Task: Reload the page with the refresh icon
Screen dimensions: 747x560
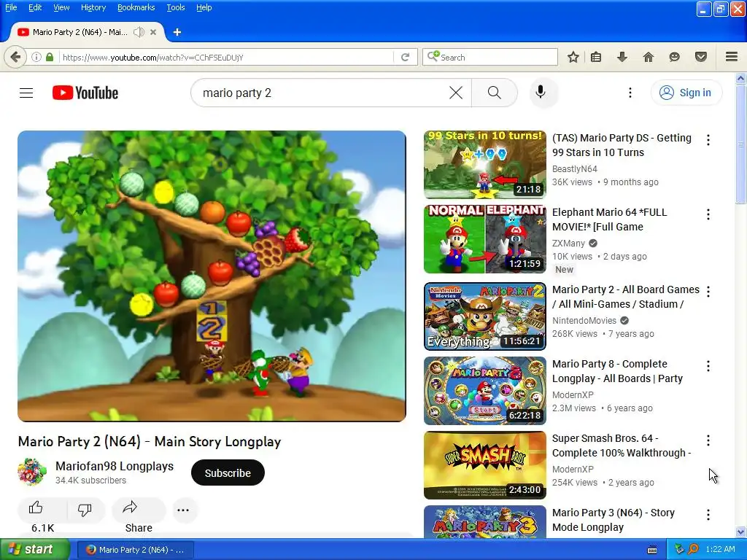Action: pyautogui.click(x=406, y=57)
